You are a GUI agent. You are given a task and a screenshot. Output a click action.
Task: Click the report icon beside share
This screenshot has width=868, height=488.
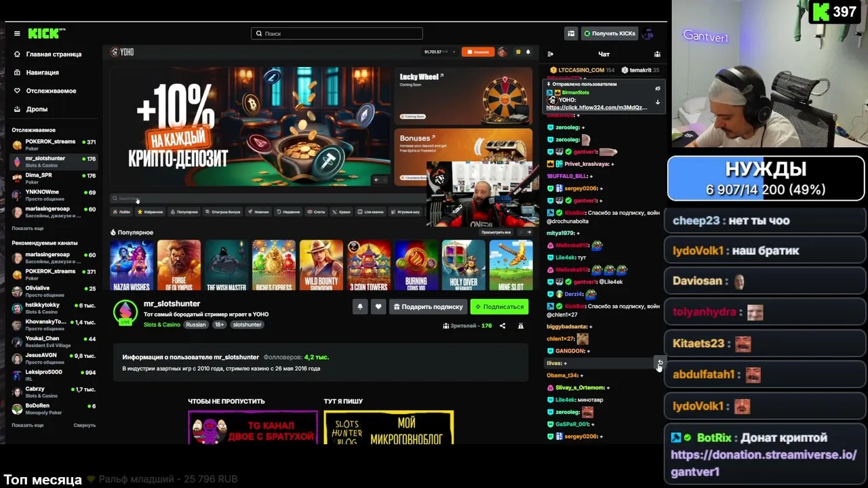coord(521,326)
